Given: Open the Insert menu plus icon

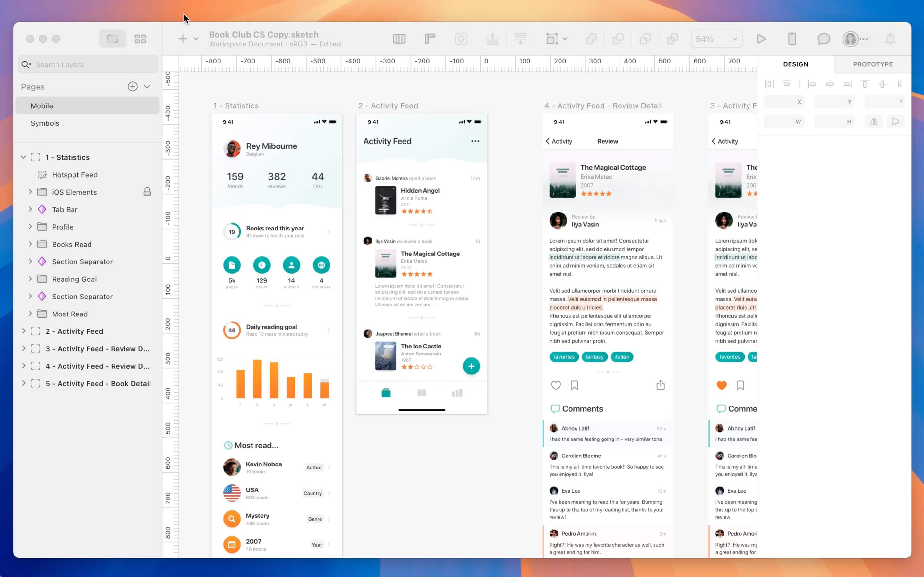Looking at the screenshot, I should point(183,38).
